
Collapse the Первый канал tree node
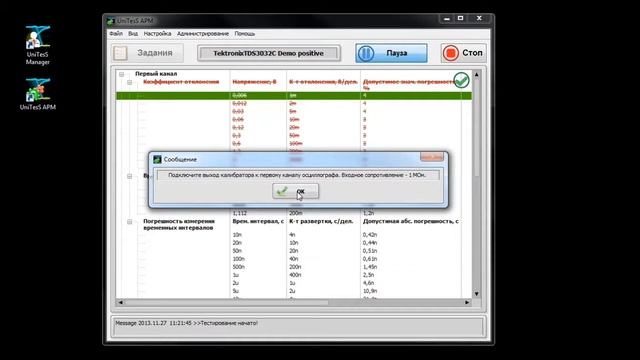[122, 74]
